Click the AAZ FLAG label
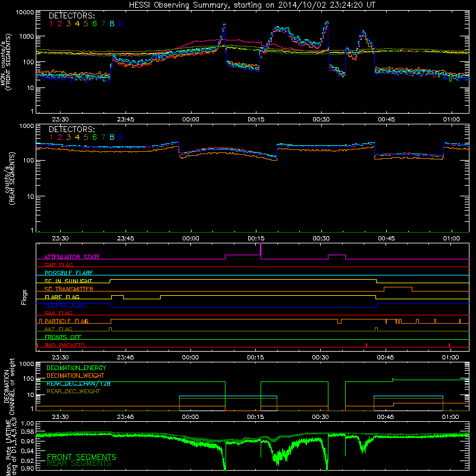Screen dimensions: 476x476 [58, 329]
